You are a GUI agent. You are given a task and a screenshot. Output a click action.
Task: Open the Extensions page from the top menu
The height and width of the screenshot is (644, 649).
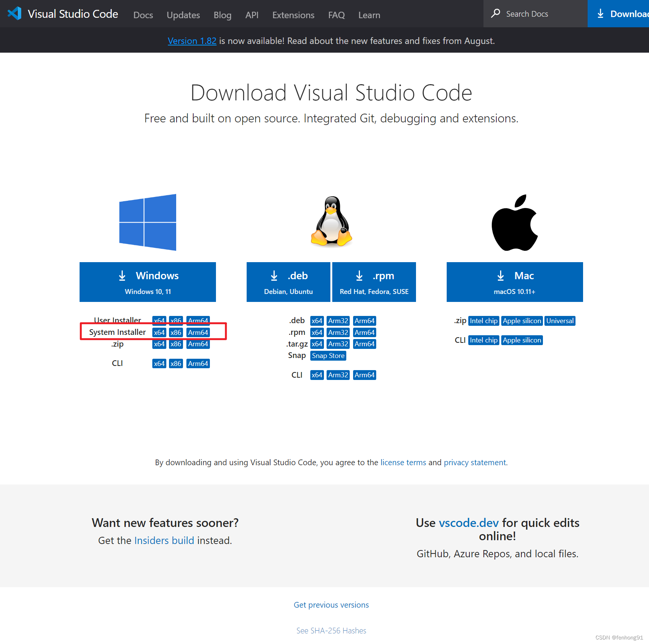coord(293,15)
